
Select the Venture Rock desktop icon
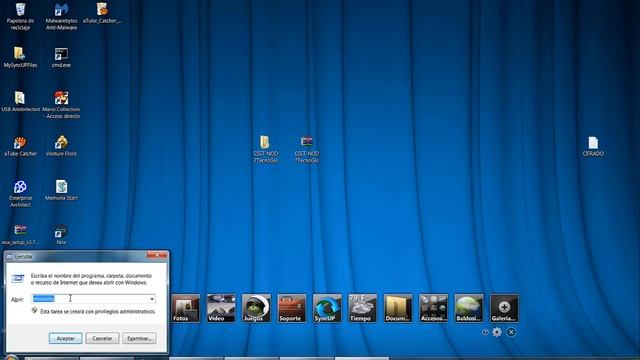click(x=61, y=146)
